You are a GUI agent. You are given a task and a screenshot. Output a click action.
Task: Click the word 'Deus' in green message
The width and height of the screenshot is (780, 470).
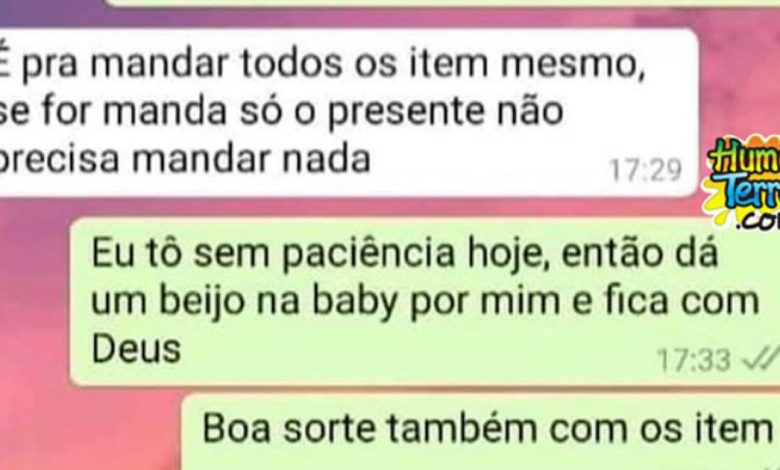[136, 349]
